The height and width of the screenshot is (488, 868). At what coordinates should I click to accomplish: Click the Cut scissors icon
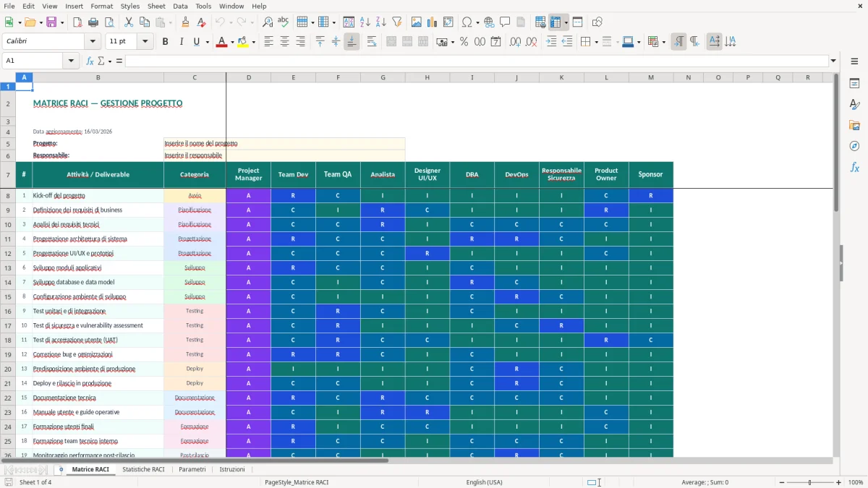tap(129, 22)
